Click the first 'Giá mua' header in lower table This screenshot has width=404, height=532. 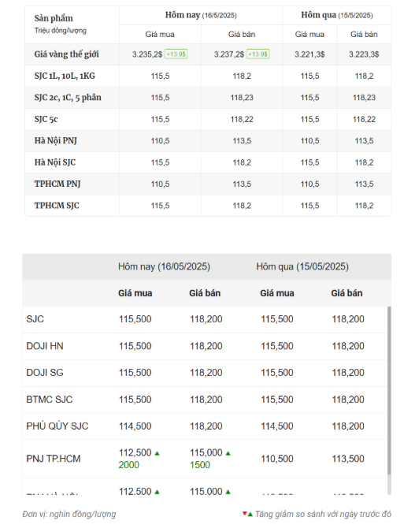pyautogui.click(x=135, y=293)
